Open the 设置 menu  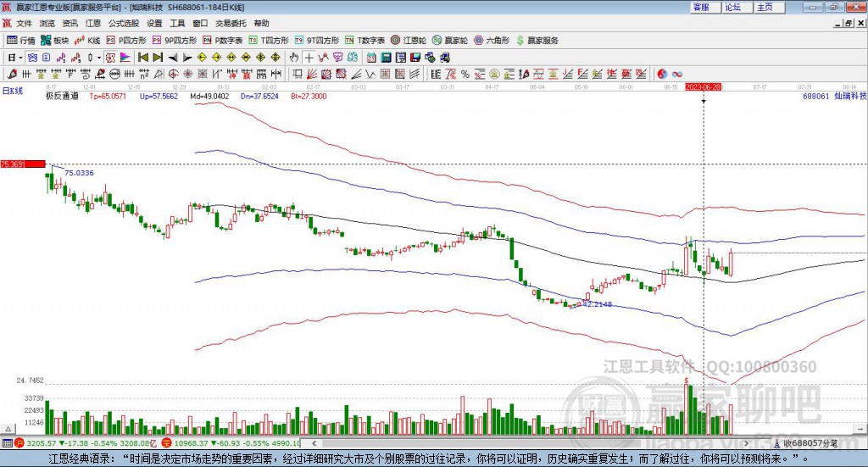click(154, 23)
